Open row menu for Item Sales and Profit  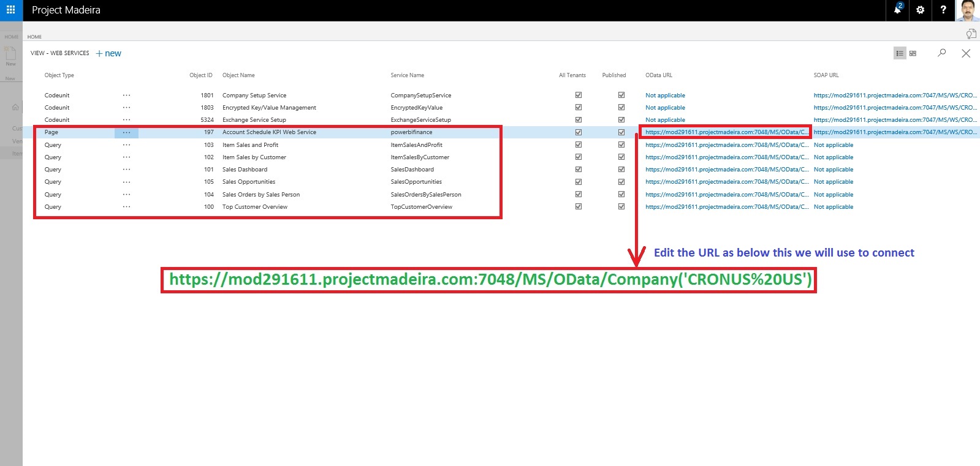[x=126, y=145]
